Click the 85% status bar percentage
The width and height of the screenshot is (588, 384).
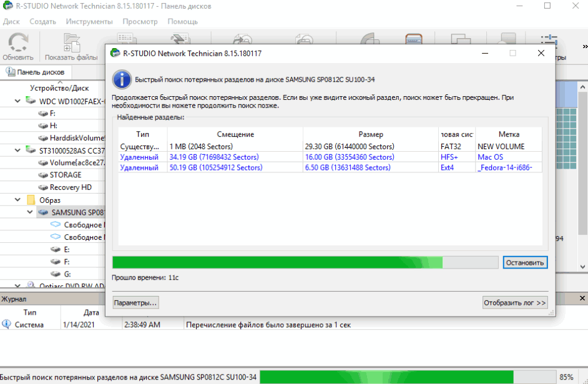coord(566,377)
